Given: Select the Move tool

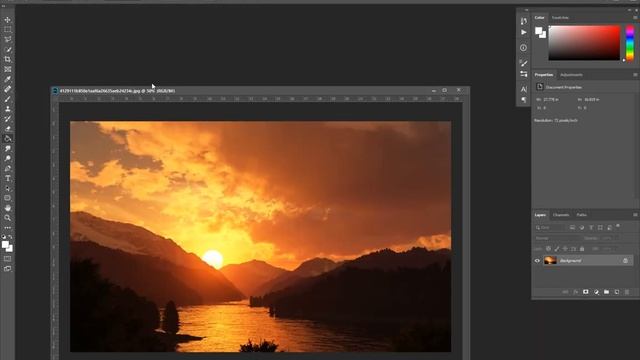Looking at the screenshot, I should [x=7, y=20].
